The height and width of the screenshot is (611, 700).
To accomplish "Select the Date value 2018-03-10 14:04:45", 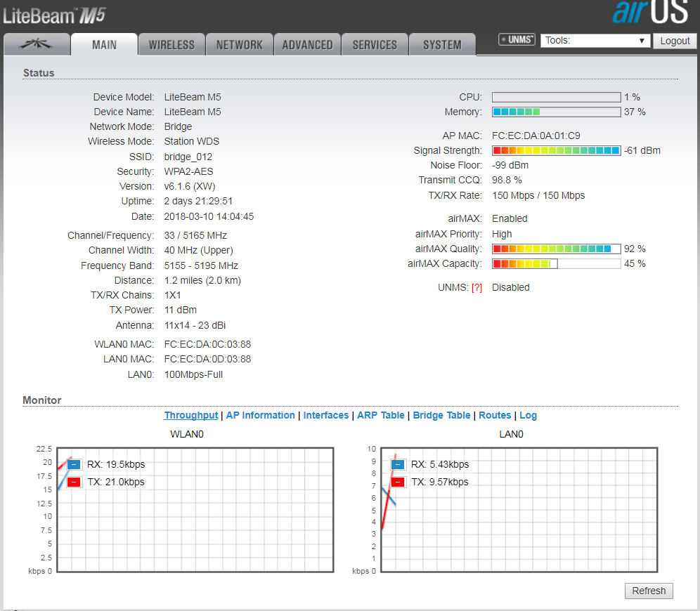I will 209,217.
